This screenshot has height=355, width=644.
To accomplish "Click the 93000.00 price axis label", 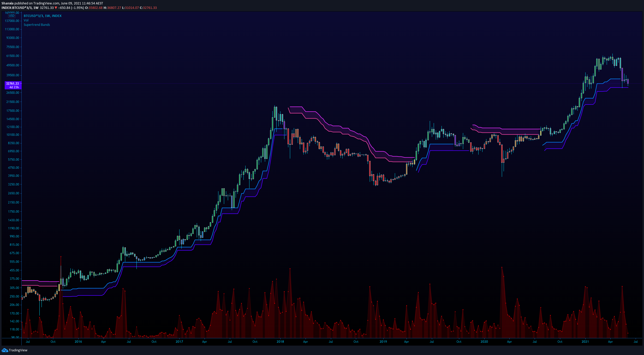I will point(13,38).
